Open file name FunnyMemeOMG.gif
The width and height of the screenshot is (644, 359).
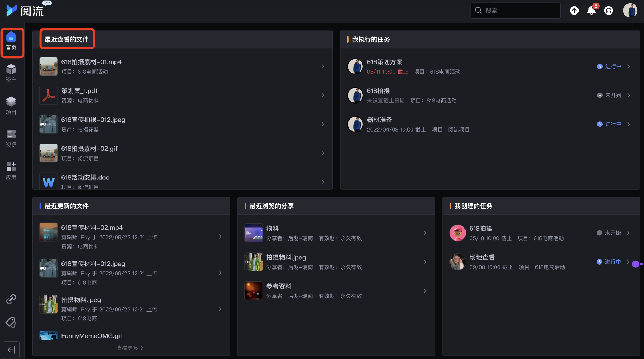(x=92, y=336)
